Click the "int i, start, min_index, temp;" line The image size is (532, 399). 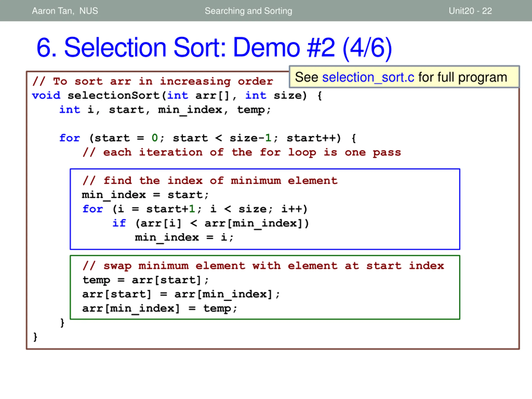click(165, 110)
